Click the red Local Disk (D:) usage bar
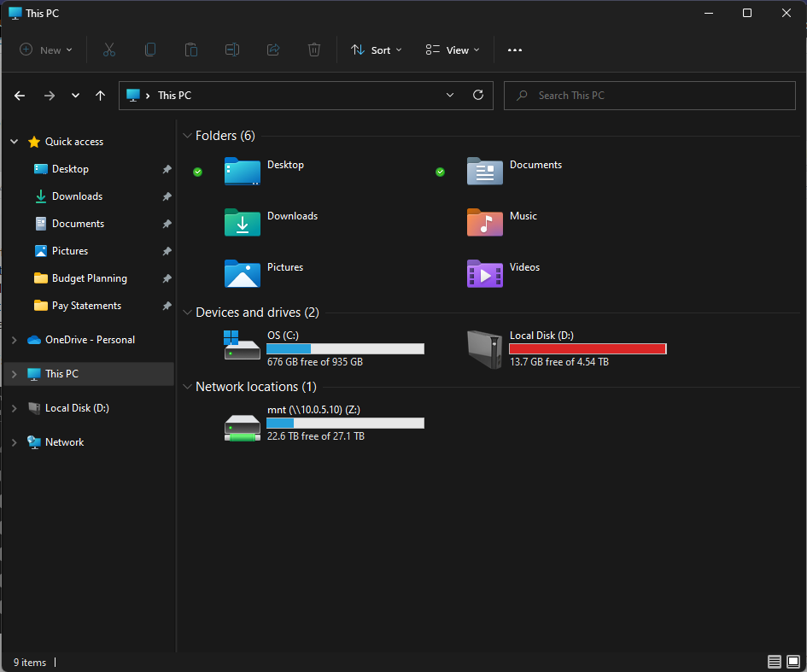The width and height of the screenshot is (807, 672). click(588, 348)
